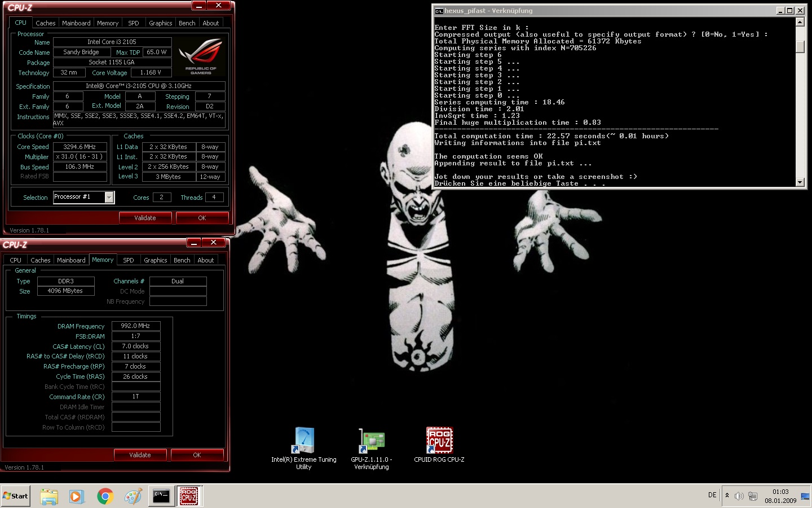Click Code Name field Sandy Bridge
Image resolution: width=812 pixels, height=508 pixels.
point(81,52)
